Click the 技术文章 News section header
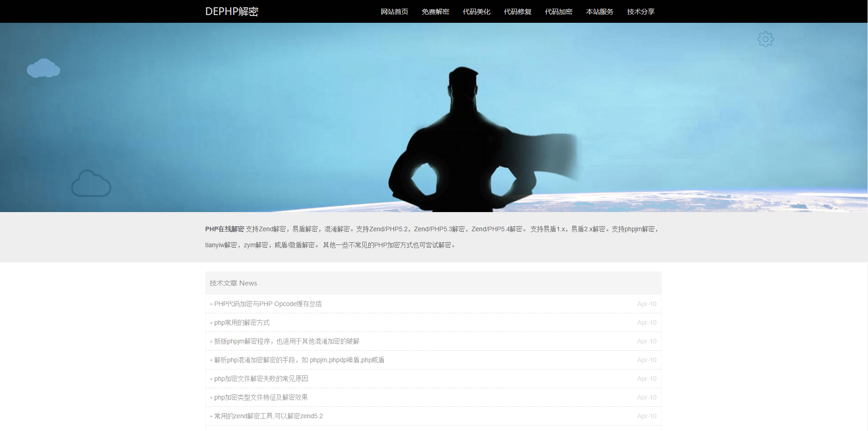The width and height of the screenshot is (868, 431). pyautogui.click(x=233, y=283)
